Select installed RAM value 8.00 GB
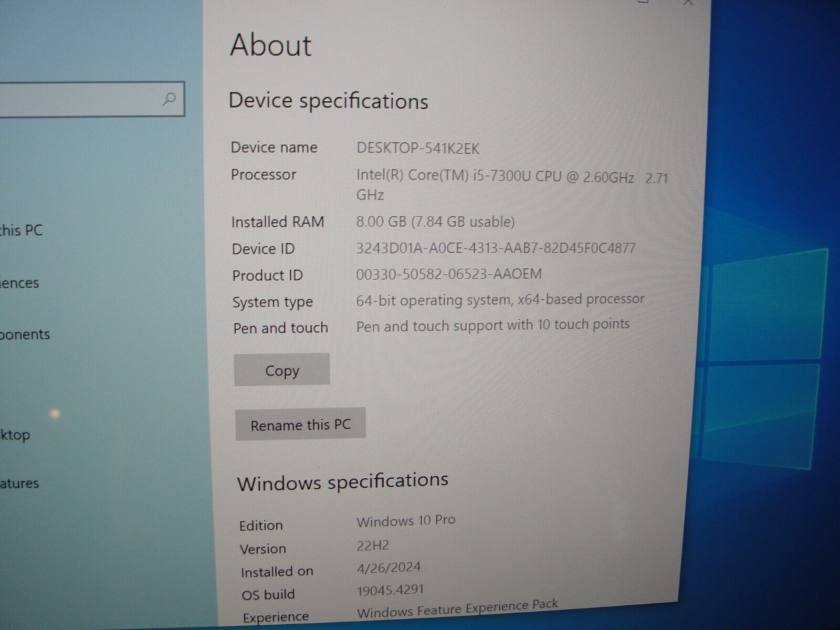Image resolution: width=840 pixels, height=630 pixels. point(435,221)
